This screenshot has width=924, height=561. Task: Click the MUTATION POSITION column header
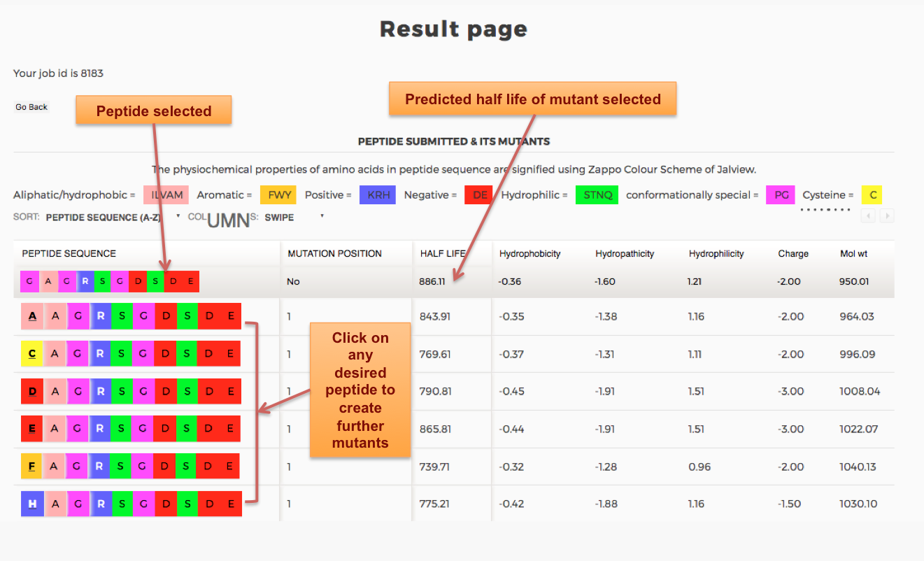(x=334, y=254)
